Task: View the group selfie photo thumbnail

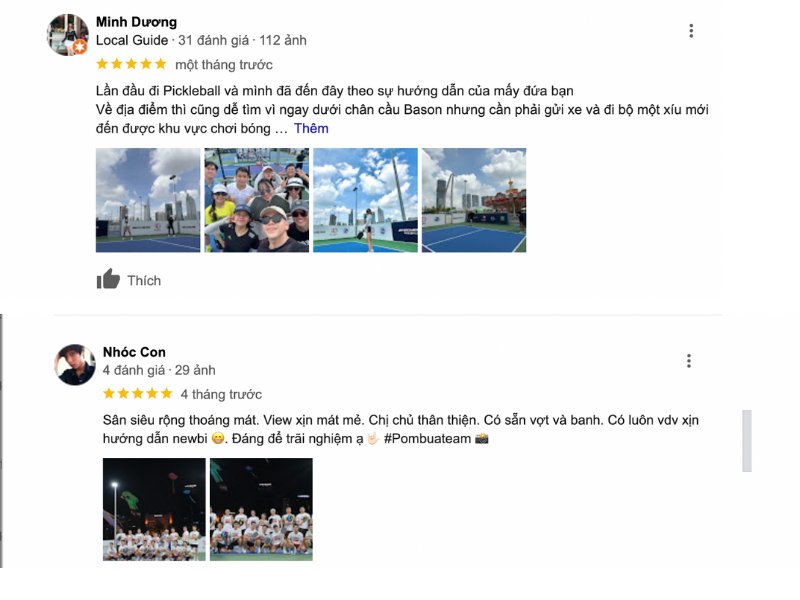Action: pyautogui.click(x=257, y=200)
